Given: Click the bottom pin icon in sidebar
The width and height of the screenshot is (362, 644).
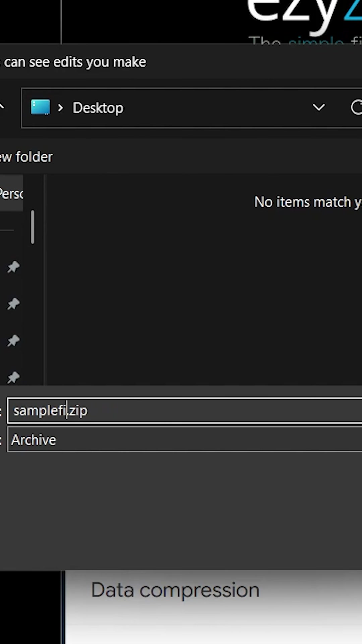Looking at the screenshot, I should [13, 377].
